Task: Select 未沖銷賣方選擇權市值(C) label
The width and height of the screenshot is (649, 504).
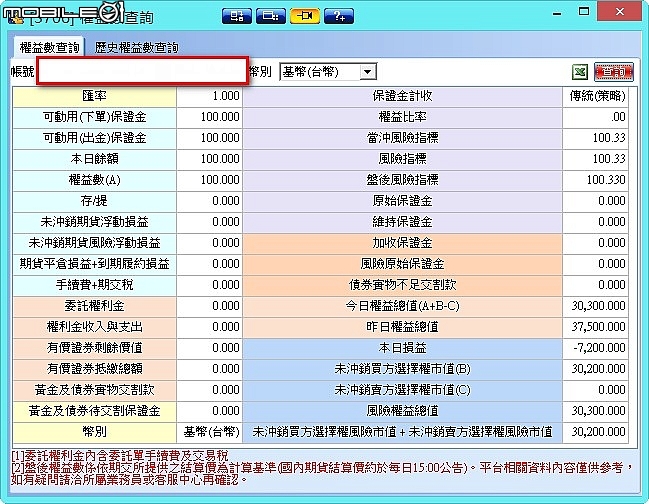Action: (x=402, y=391)
